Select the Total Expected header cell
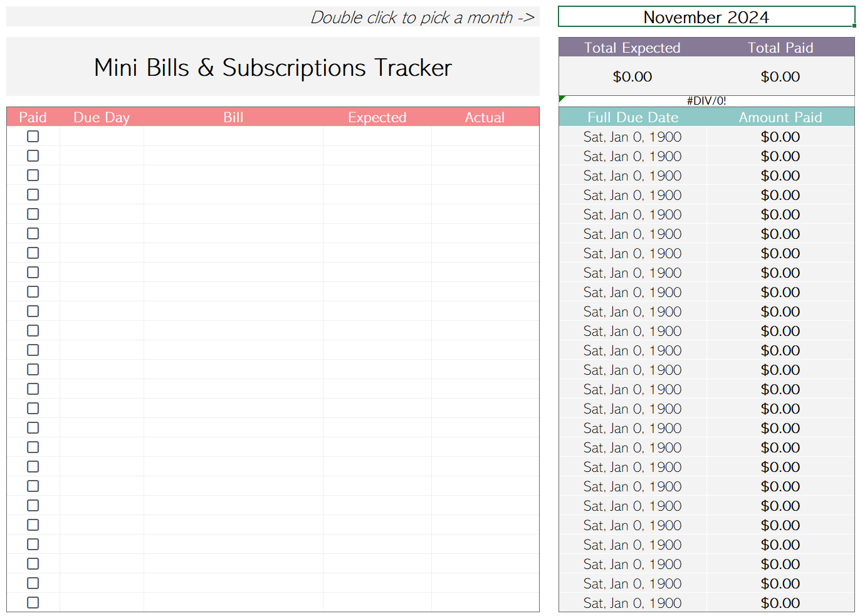Screen dimensions: 860x616 632,48
